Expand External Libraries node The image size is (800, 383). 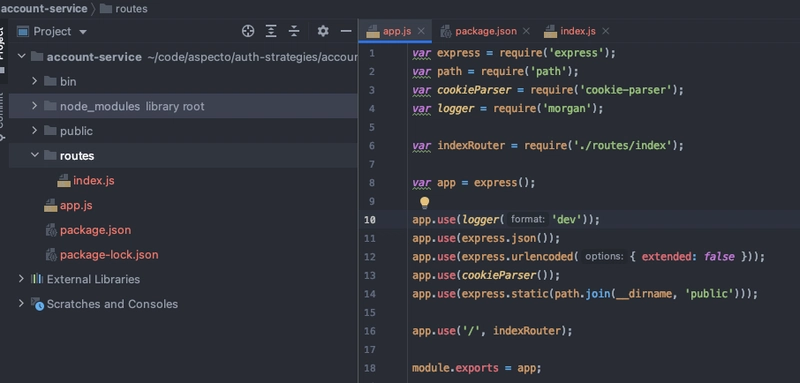pos(21,279)
